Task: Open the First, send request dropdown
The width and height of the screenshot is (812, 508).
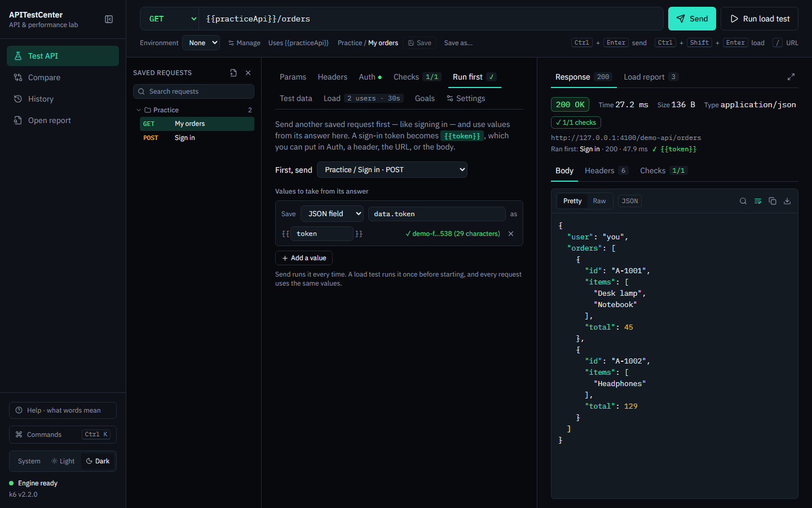Action: [x=392, y=170]
